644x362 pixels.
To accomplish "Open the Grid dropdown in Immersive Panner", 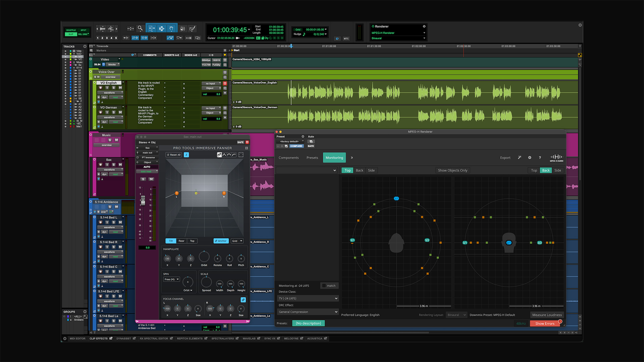I will [237, 241].
